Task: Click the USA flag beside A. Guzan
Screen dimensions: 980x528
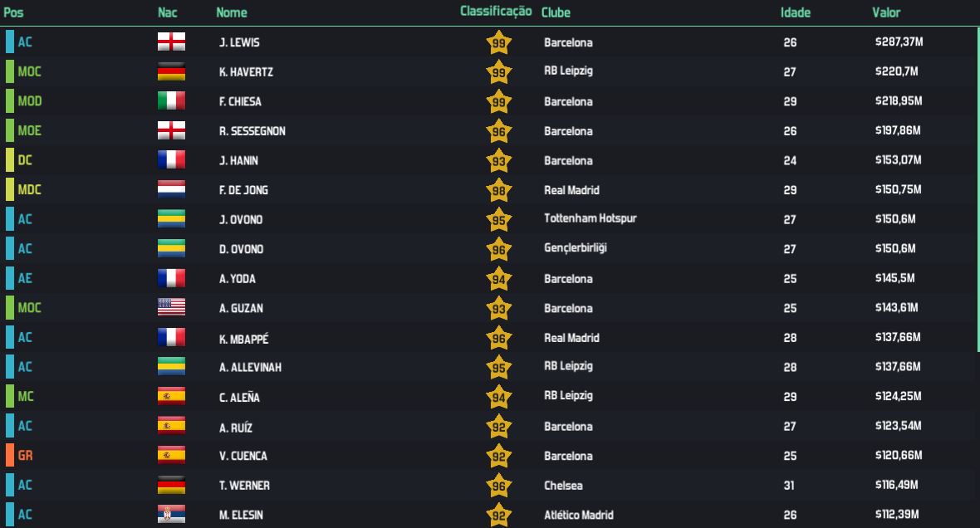Action: (171, 308)
